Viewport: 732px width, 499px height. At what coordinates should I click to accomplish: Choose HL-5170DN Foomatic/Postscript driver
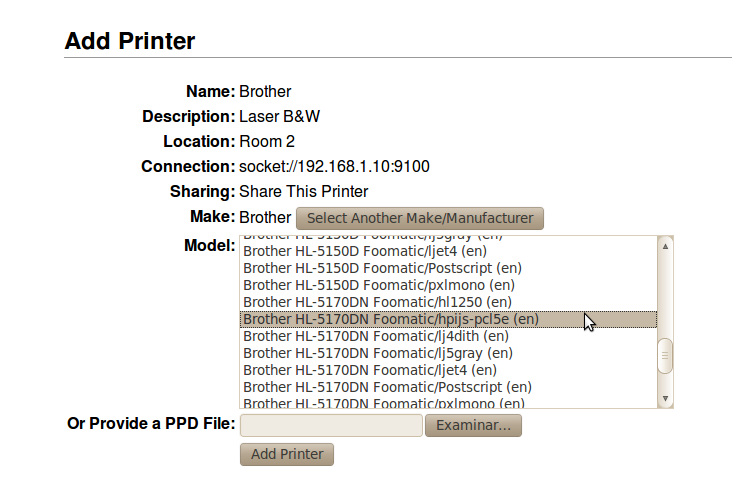pos(387,387)
